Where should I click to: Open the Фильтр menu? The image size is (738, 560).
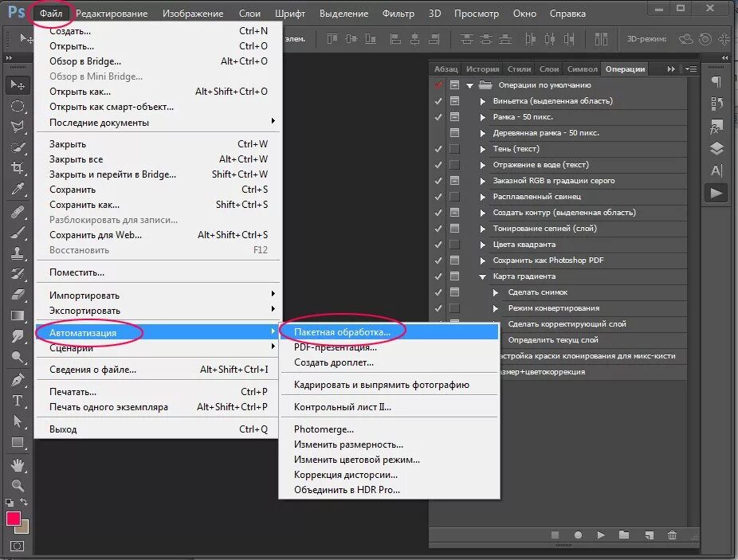398,14
